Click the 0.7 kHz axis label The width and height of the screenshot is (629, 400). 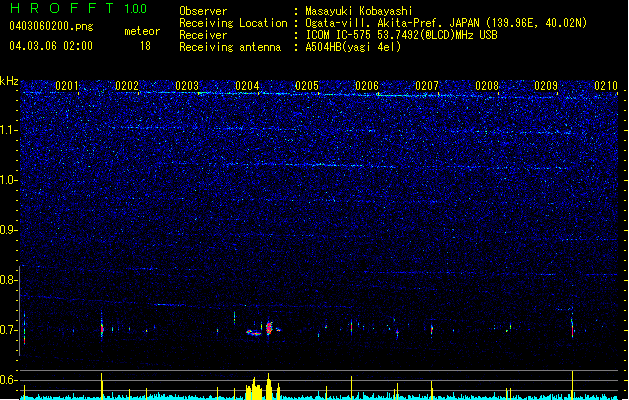click(x=8, y=330)
